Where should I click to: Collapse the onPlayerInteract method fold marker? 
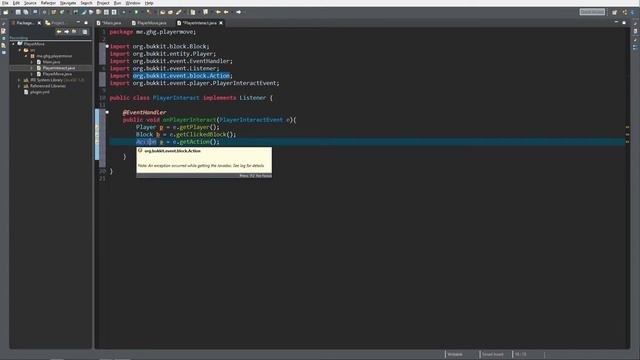click(107, 112)
